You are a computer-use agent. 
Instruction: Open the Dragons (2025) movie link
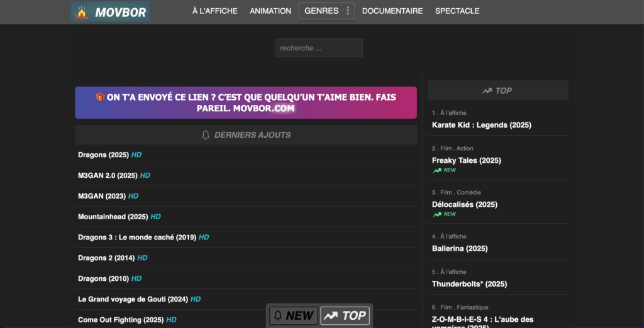103,155
